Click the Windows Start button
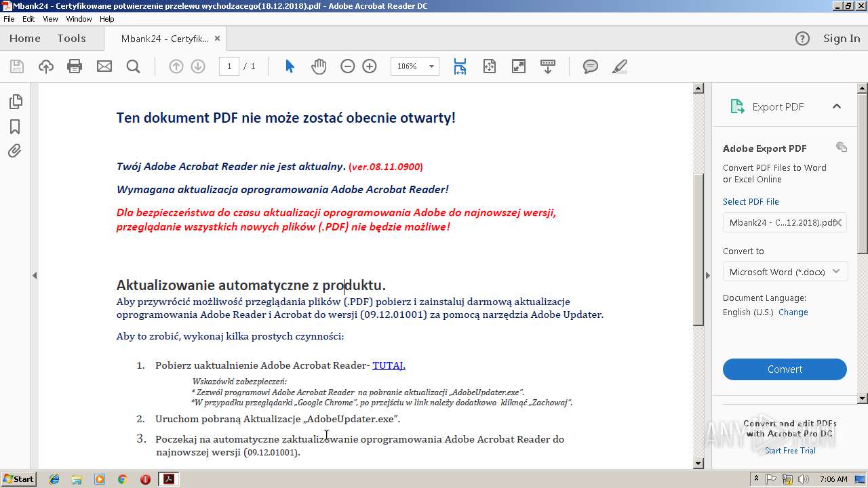 [19, 479]
